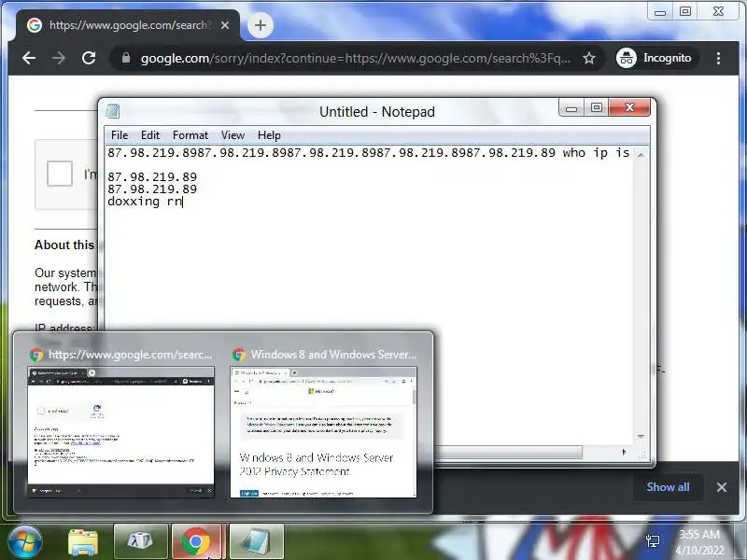Reload the Google page
Image resolution: width=747 pixels, height=560 pixels.
tap(89, 58)
